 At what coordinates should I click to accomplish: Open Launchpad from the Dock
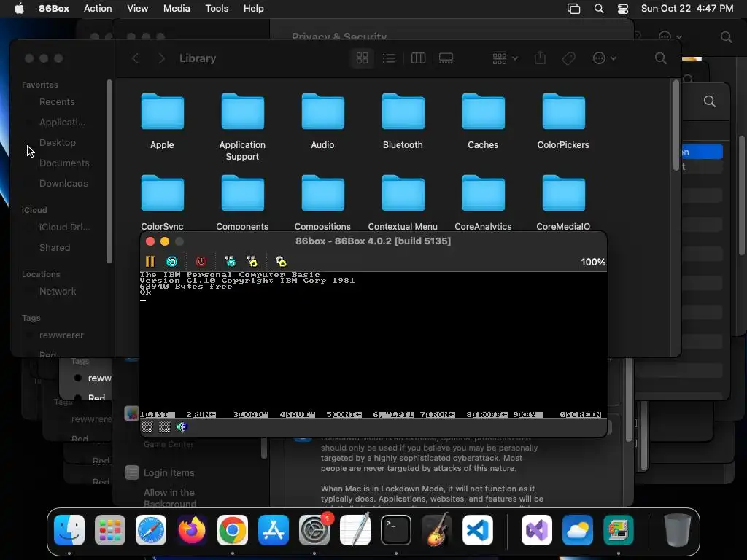click(x=110, y=530)
